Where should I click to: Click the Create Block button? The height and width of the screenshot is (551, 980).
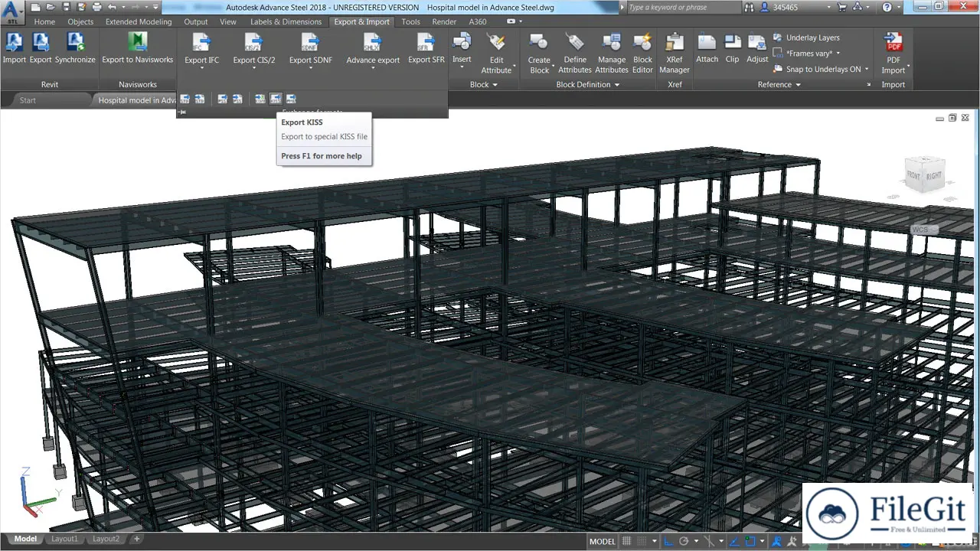coord(539,53)
